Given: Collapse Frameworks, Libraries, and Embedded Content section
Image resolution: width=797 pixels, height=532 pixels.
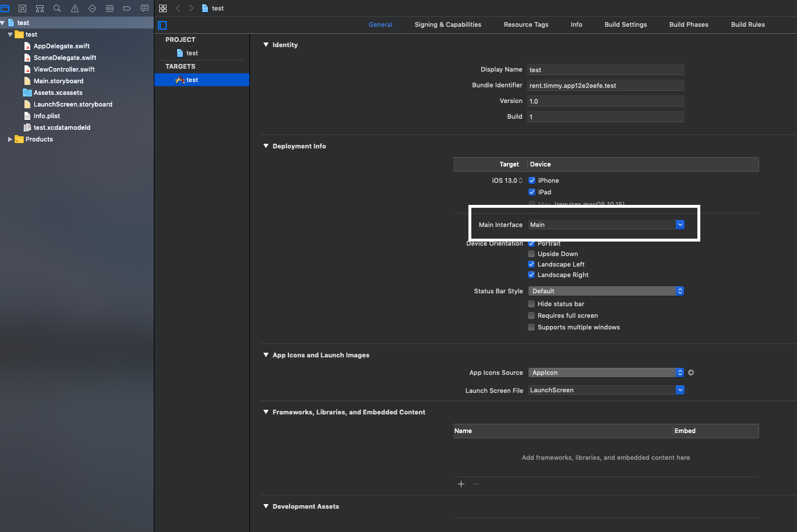Looking at the screenshot, I should [x=266, y=412].
